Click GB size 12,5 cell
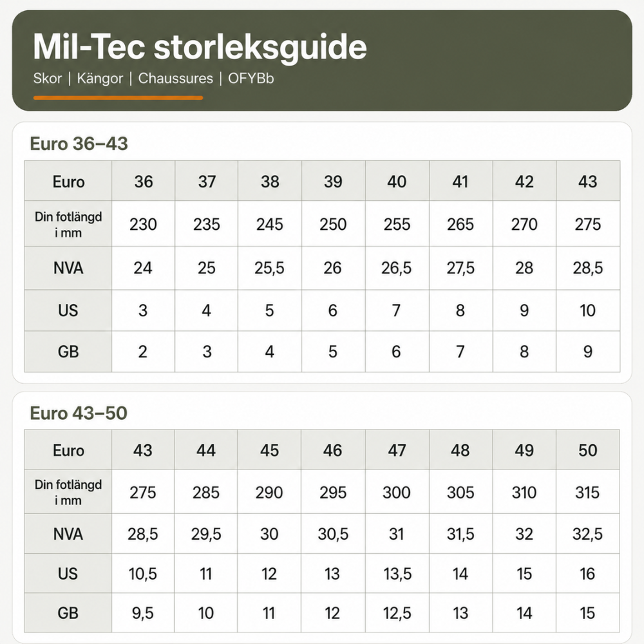The image size is (644, 644). pyautogui.click(x=397, y=613)
